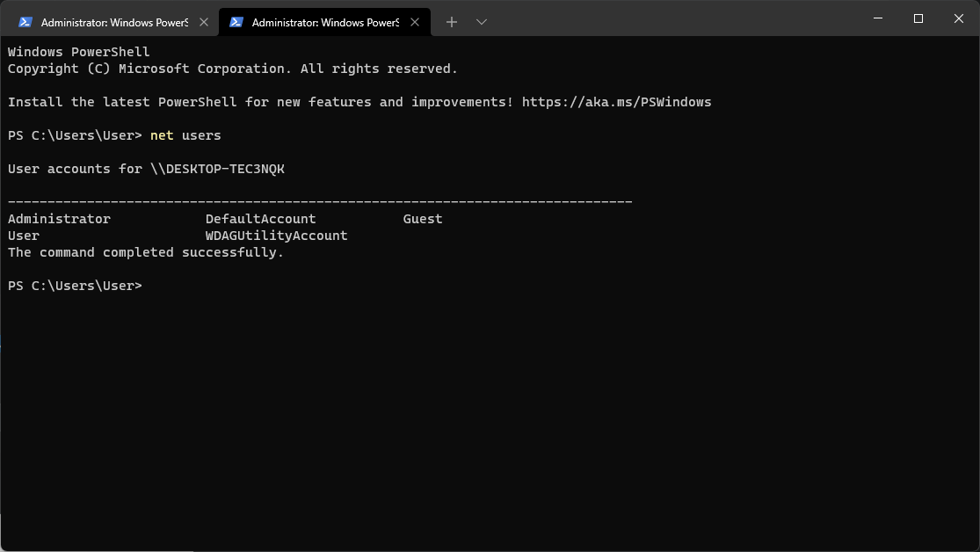Screen dimensions: 980x552
Task: Click the \\DESKTOP-TEC3NQK computer name
Action: (217, 169)
